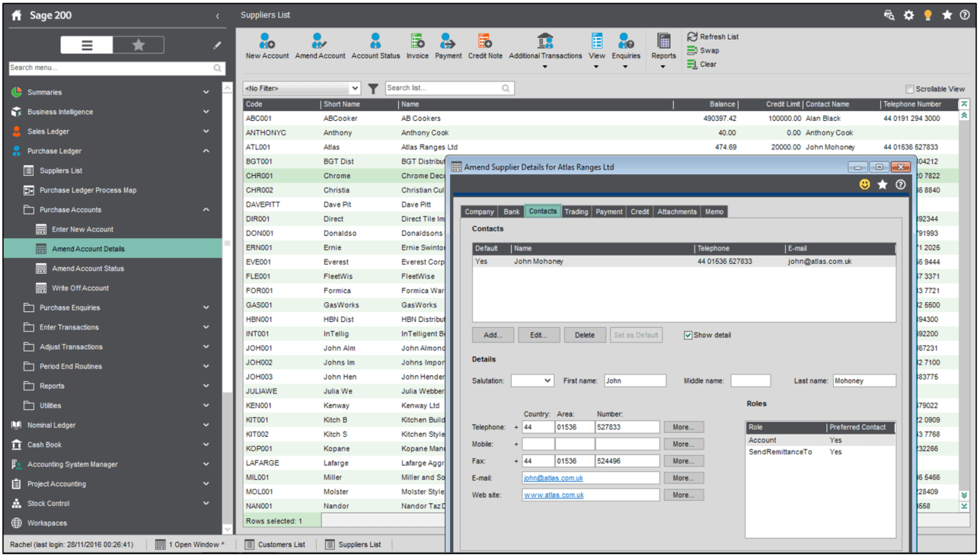The width and height of the screenshot is (980, 557).
Task: Click the pencil edit menu icon
Action: [217, 46]
